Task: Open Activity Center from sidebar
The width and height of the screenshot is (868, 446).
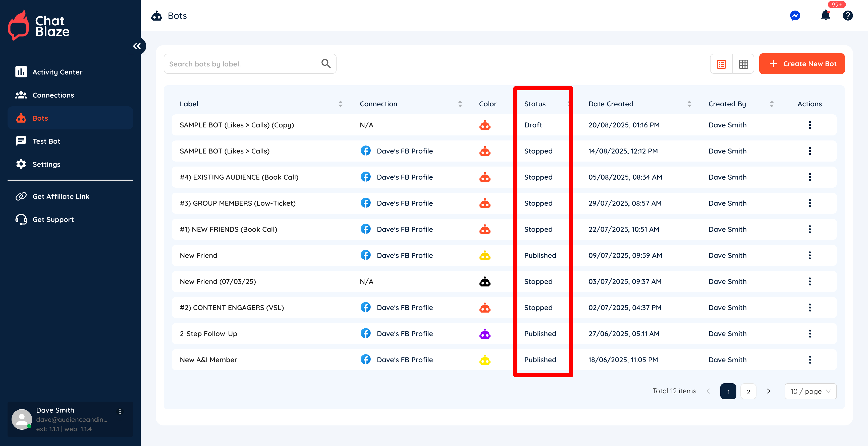Action: [x=57, y=72]
